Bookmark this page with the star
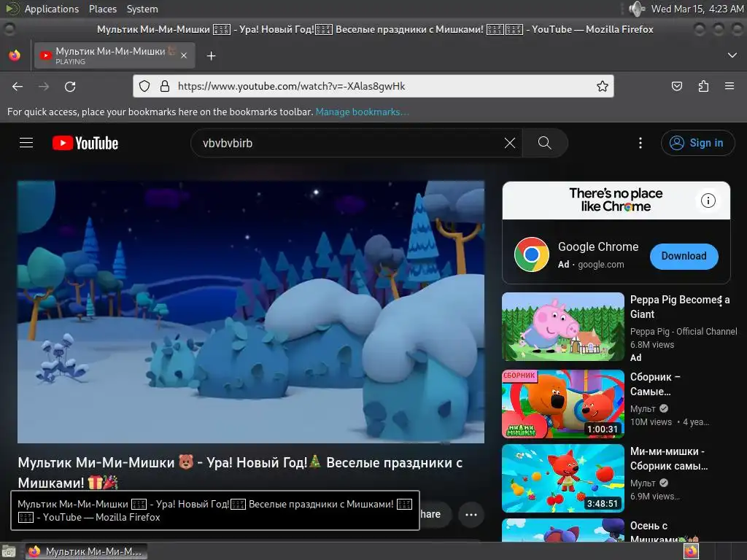This screenshot has width=747, height=560. [x=602, y=86]
